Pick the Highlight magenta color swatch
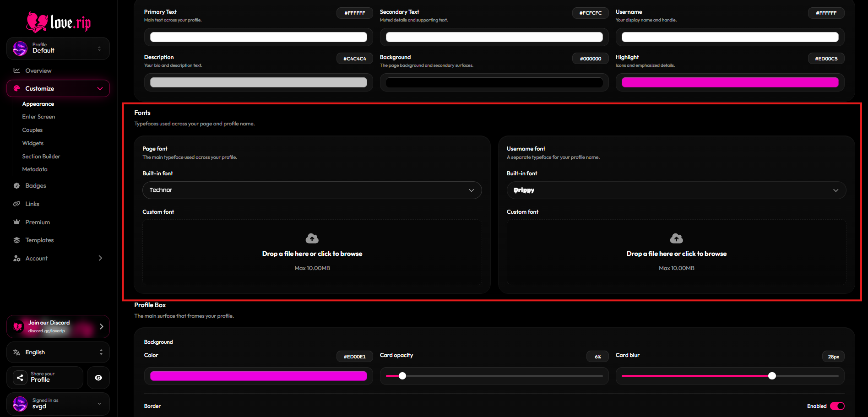The height and width of the screenshot is (417, 868). point(730,82)
